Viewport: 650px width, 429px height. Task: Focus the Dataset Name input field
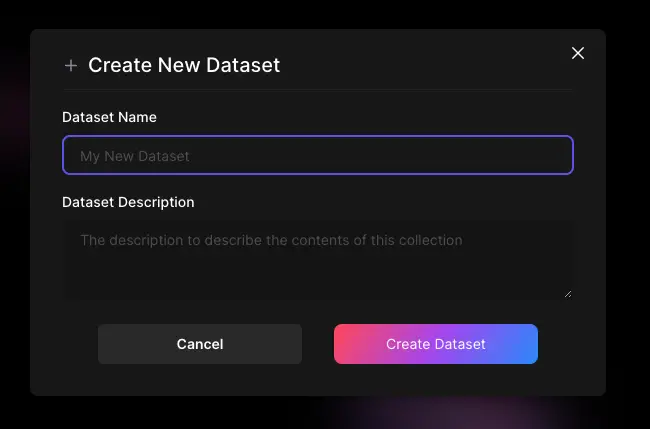tap(318, 155)
